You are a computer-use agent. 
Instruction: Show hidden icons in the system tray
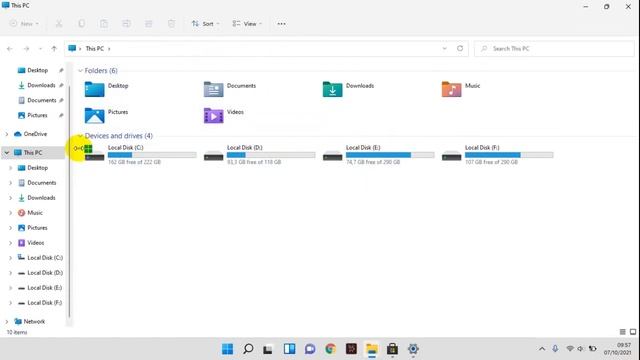point(542,349)
